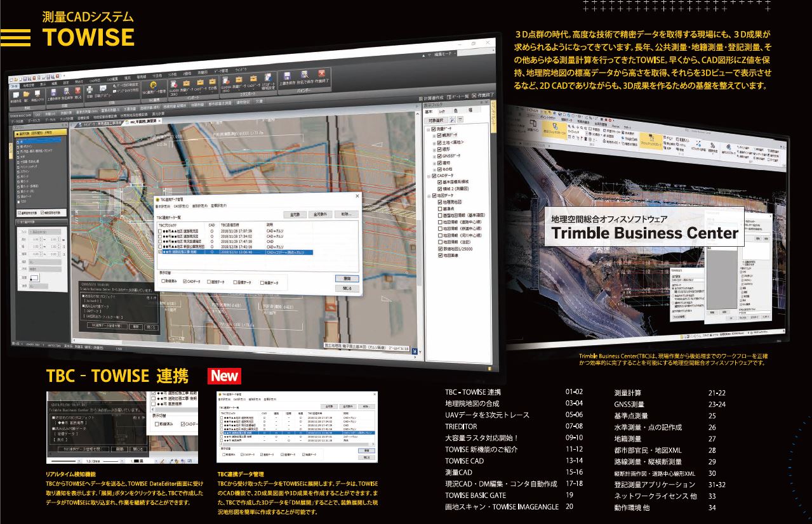
Task: Click the 別名で保存 icon in バインダー group
Action: point(305,75)
